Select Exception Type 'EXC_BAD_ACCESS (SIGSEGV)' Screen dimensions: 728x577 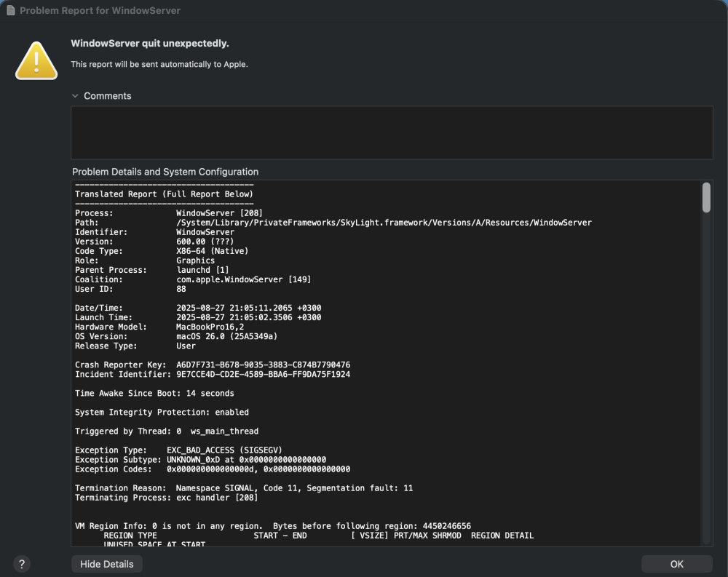coord(224,450)
